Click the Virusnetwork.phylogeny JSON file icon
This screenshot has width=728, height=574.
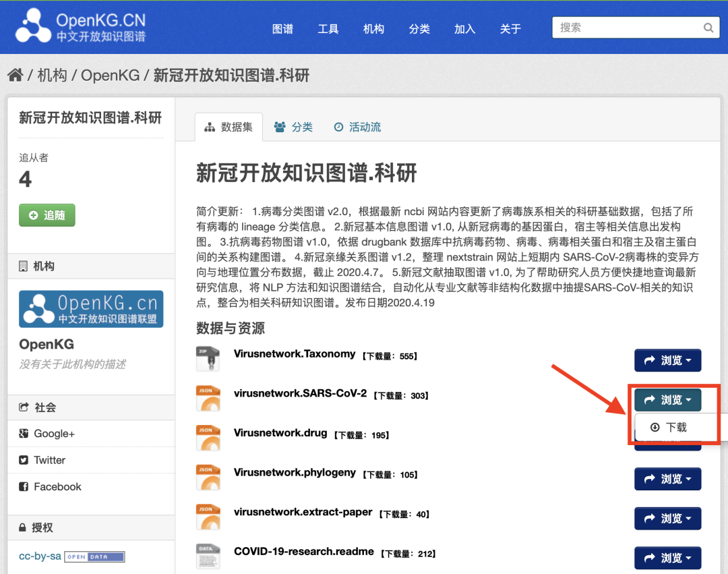[x=208, y=477]
